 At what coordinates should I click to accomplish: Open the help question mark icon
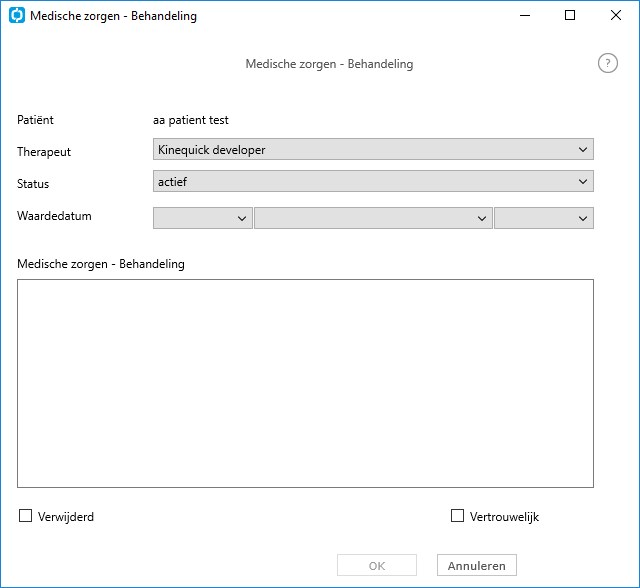(x=607, y=63)
